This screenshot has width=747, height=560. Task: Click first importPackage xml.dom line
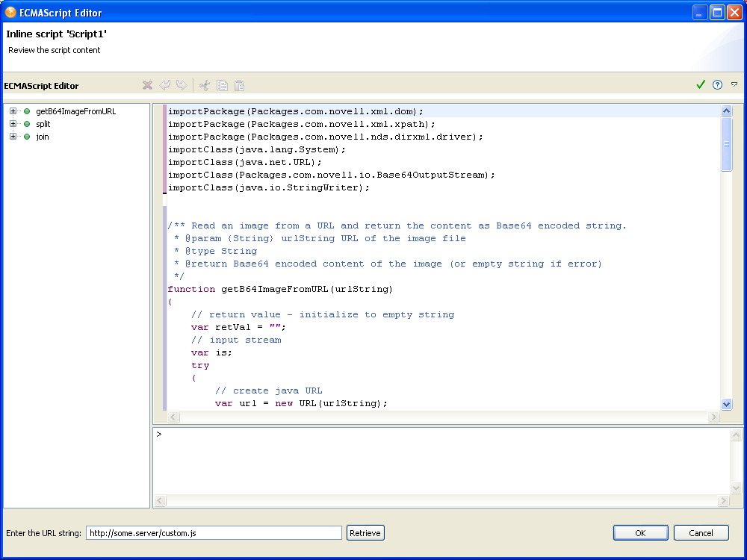pos(295,111)
